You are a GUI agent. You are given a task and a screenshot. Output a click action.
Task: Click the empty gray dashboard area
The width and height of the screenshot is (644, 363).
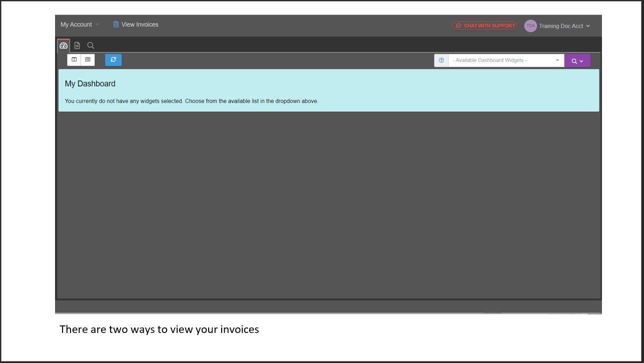point(328,205)
